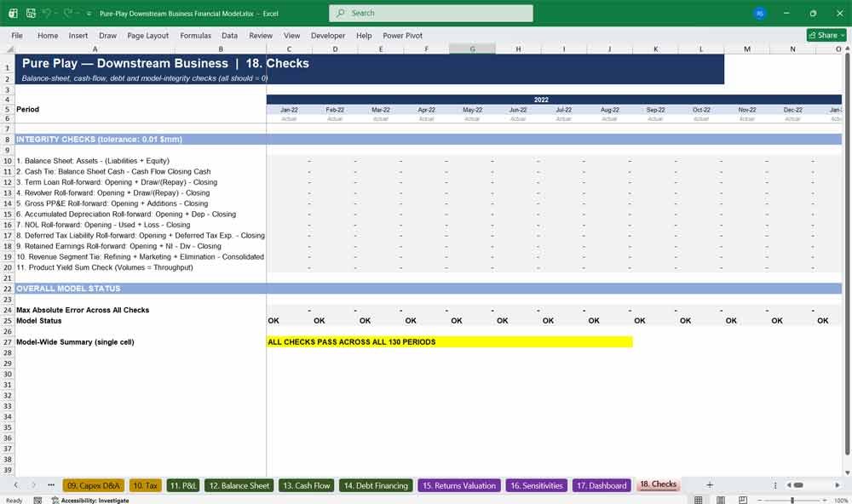Open the Review ribbon tab

261,35
